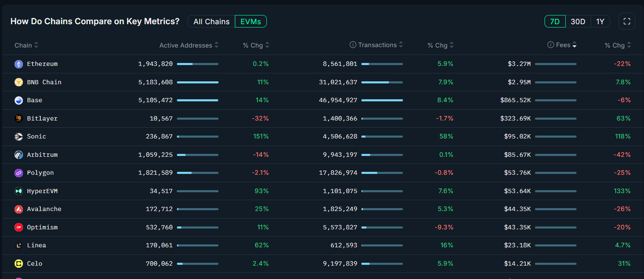Image resolution: width=644 pixels, height=279 pixels.
Task: Click Optimism transactions change -9.3%
Action: click(x=444, y=227)
